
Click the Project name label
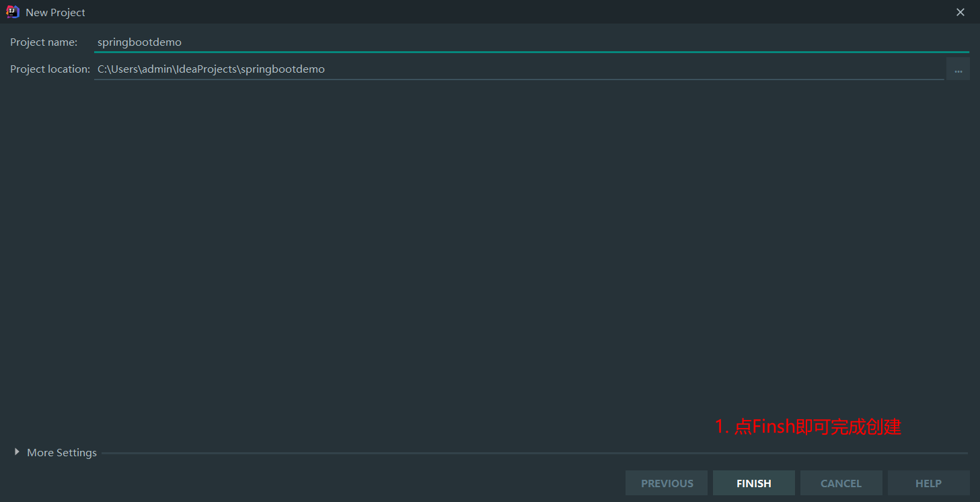coord(44,42)
